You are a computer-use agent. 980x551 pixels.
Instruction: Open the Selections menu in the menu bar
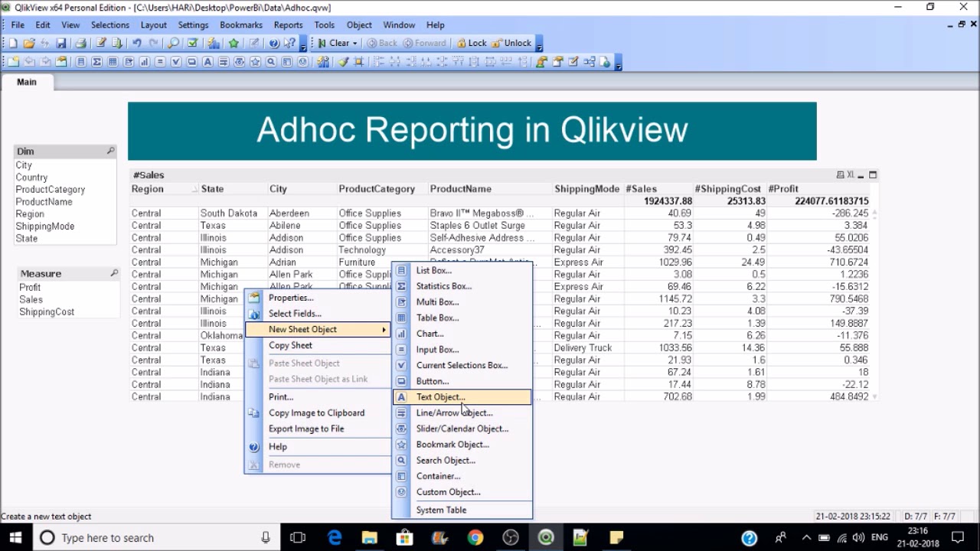tap(110, 25)
